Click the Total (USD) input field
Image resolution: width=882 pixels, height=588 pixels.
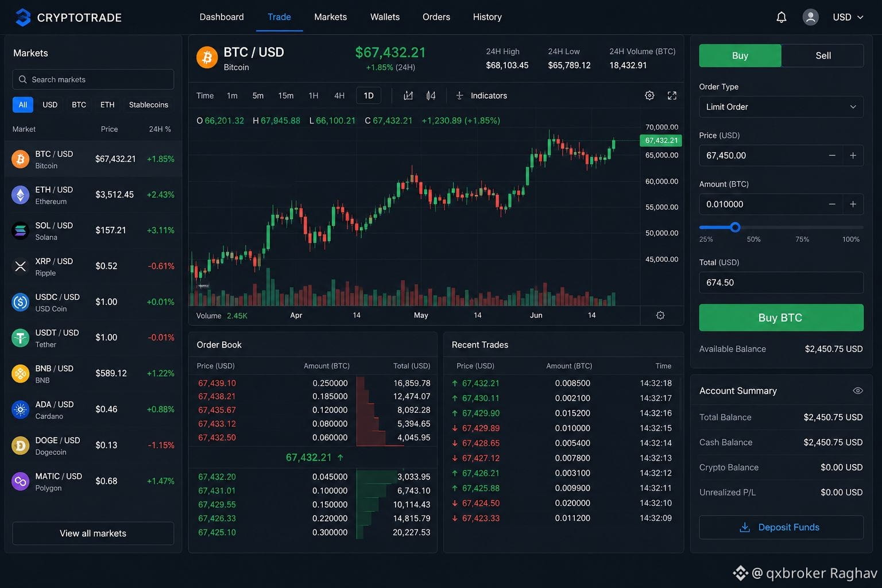click(781, 283)
